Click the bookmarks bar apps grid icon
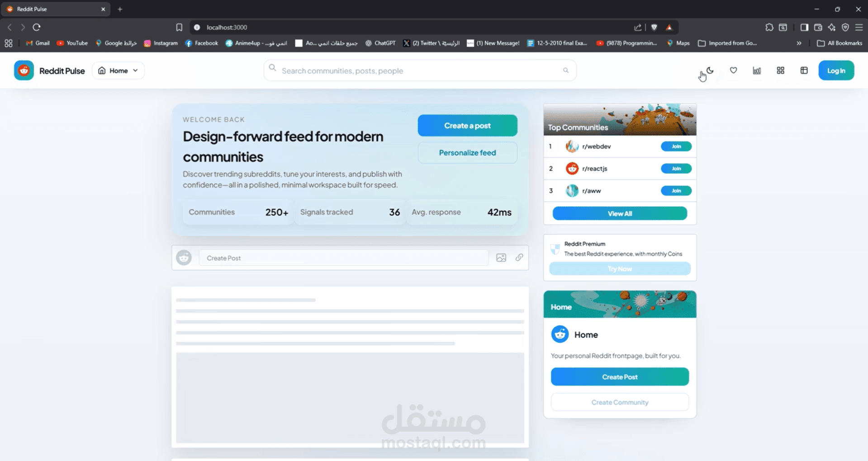This screenshot has width=868, height=461. coord(9,43)
